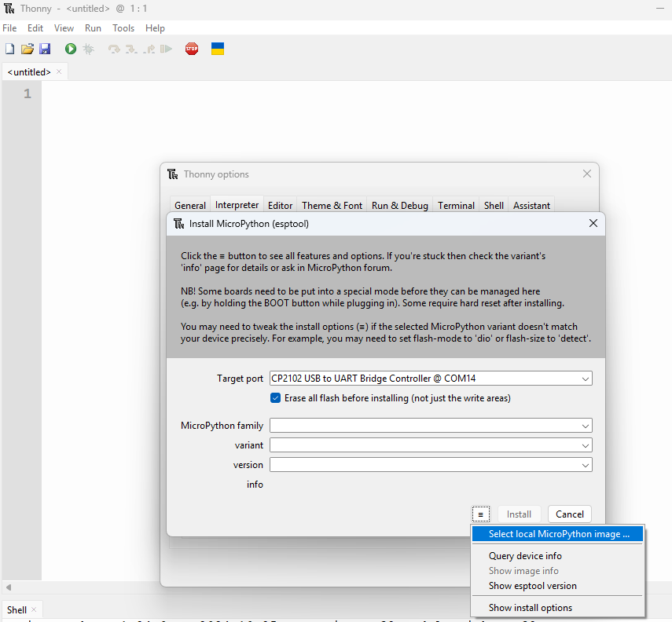Switch to the Interpreter tab
The height and width of the screenshot is (622, 672).
point(237,205)
